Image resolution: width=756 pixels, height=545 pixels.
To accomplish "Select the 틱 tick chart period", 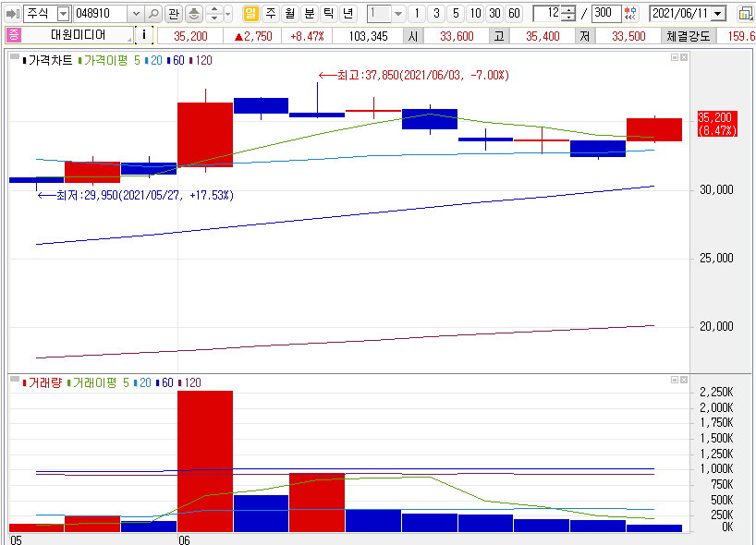I will click(x=328, y=14).
